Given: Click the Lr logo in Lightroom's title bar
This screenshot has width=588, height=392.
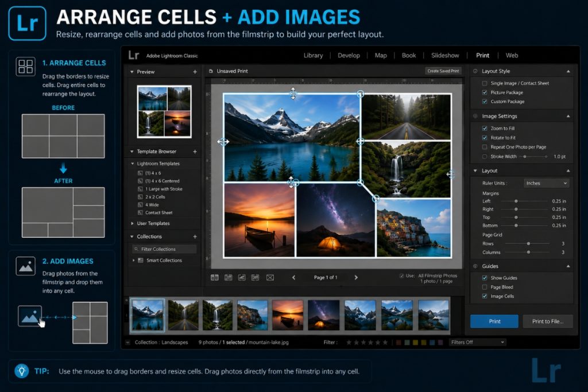Looking at the screenshot, I should tap(133, 55).
